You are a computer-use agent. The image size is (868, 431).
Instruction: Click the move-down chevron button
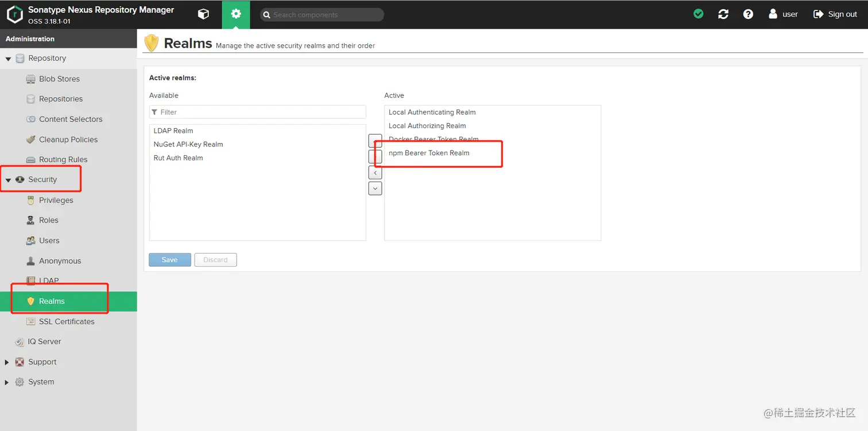(375, 188)
